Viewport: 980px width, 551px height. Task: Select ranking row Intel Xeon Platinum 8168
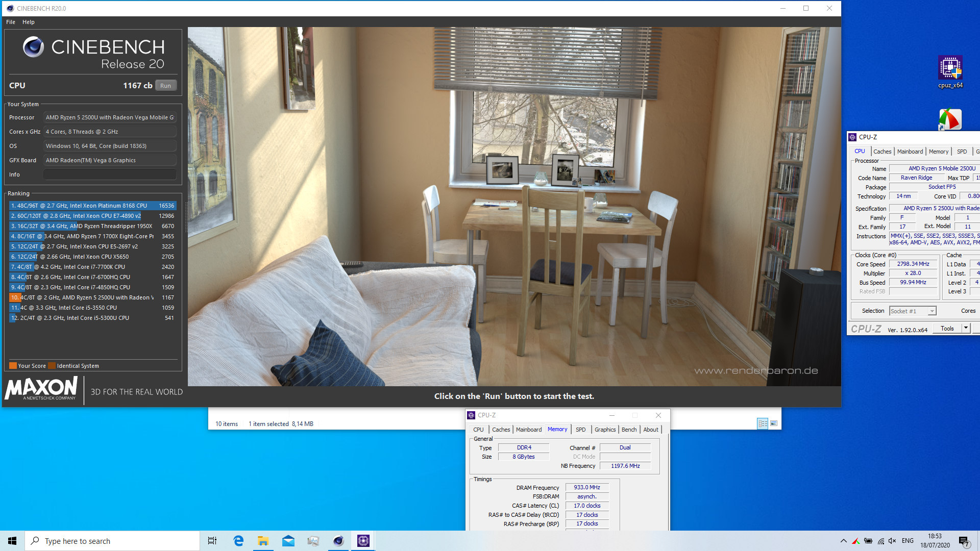(x=92, y=206)
